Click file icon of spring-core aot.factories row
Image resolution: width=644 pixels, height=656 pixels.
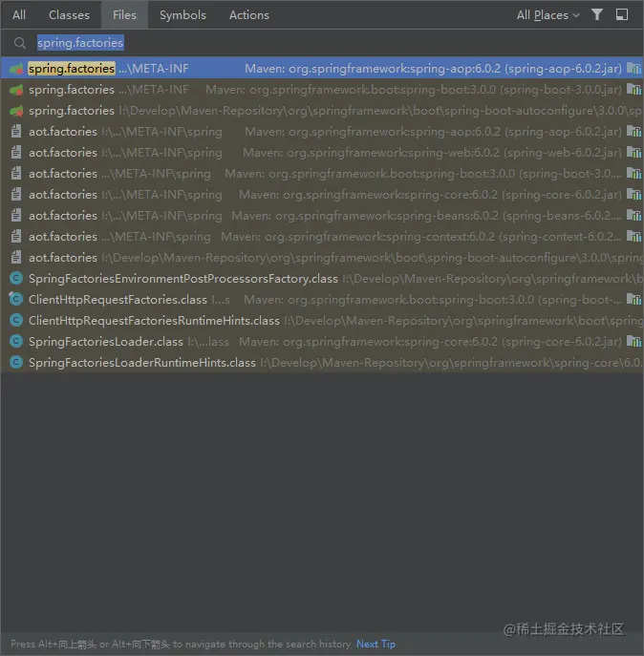point(16,194)
